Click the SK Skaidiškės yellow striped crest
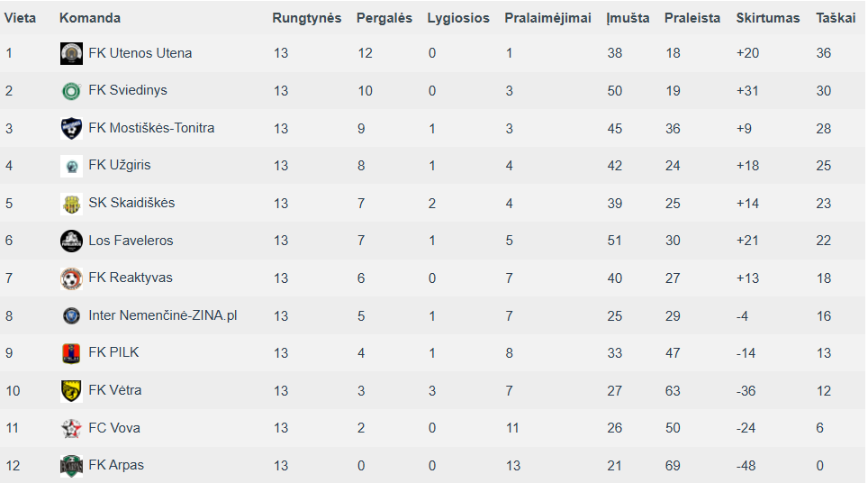 [71, 204]
